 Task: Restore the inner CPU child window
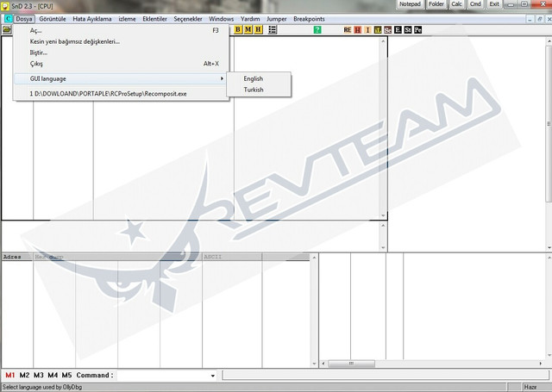(x=539, y=19)
